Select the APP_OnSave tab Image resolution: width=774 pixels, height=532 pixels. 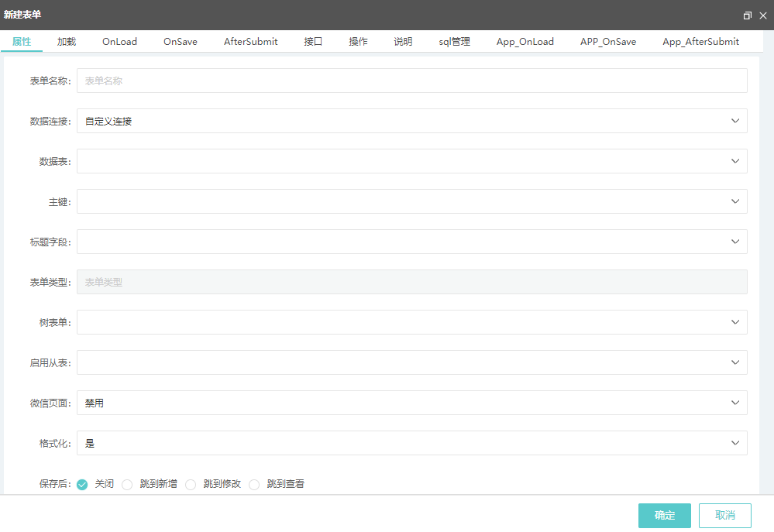pyautogui.click(x=607, y=42)
